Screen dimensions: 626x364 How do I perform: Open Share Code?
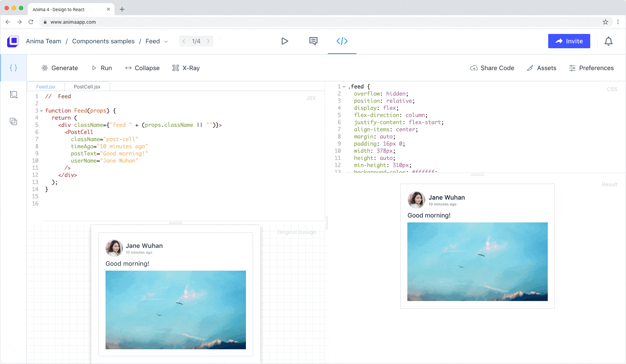pyautogui.click(x=492, y=68)
